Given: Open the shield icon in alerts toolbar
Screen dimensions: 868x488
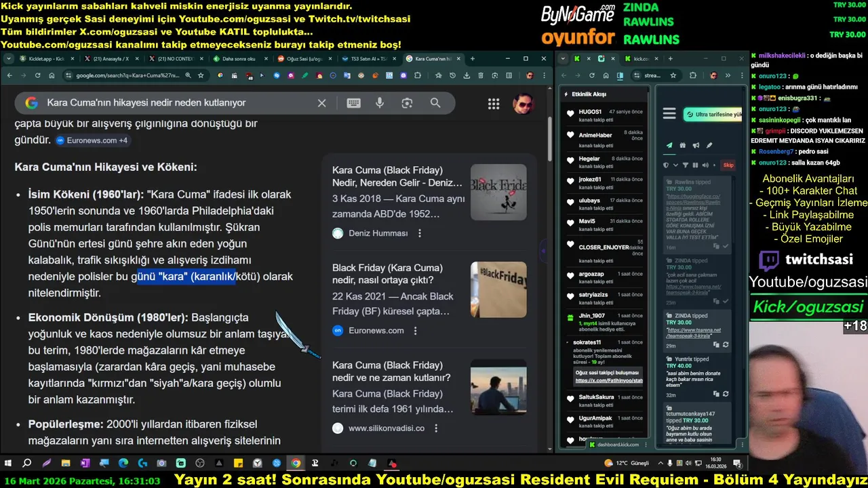Looking at the screenshot, I should 666,165.
